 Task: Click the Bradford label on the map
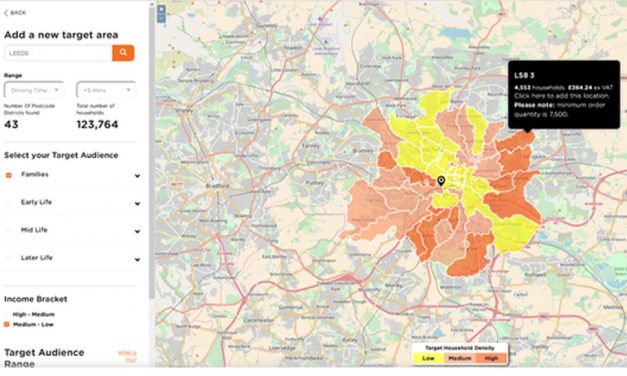pos(218,186)
